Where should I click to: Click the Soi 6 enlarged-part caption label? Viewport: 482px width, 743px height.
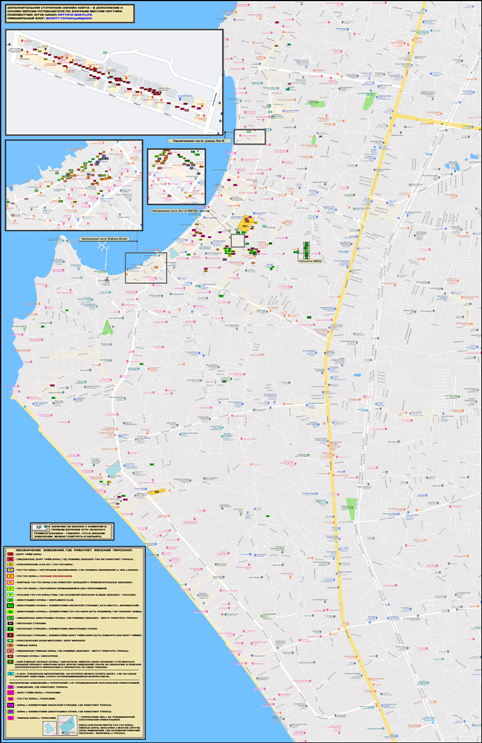coord(199,141)
